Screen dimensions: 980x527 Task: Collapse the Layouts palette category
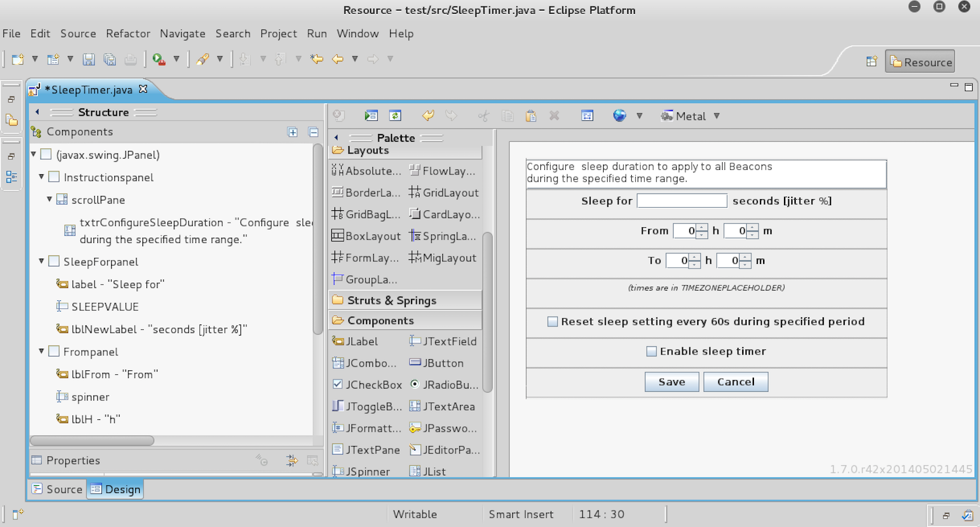coord(405,151)
